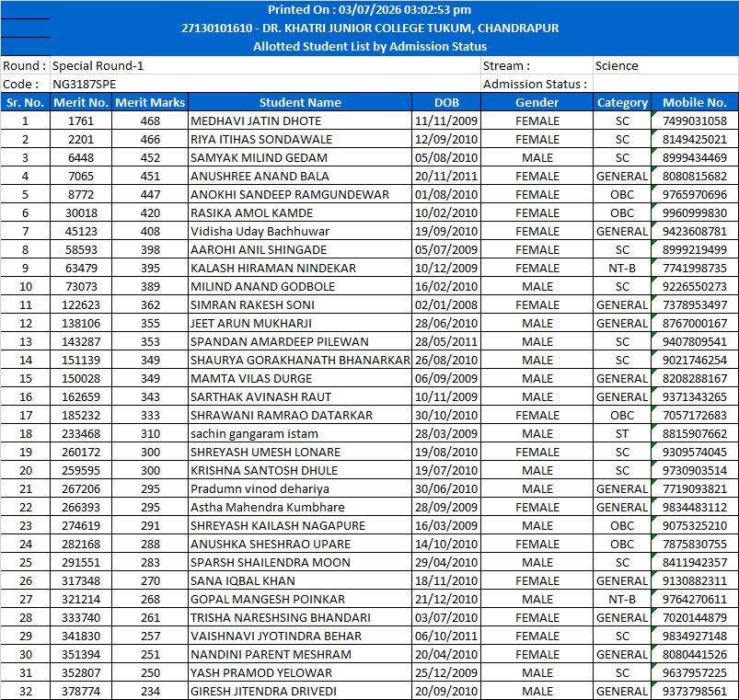Click 'JEET ARUN MUKHARJI' name cell
Image resolution: width=739 pixels, height=700 pixels.
pos(300,323)
